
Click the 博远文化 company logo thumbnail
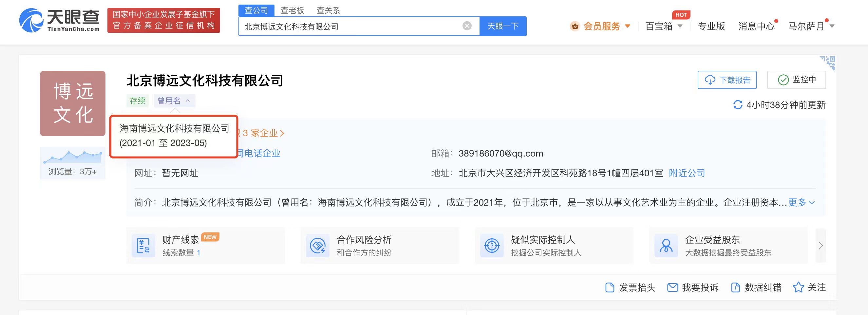(73, 103)
